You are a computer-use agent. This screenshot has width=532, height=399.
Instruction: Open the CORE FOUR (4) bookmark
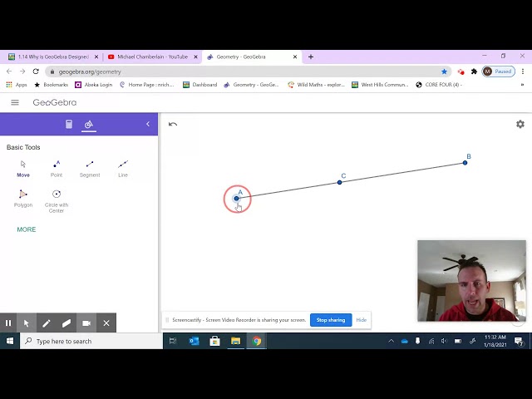(439, 85)
